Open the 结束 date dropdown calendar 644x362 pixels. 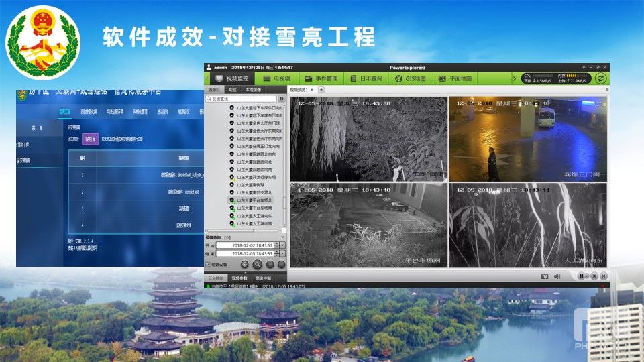point(283,254)
